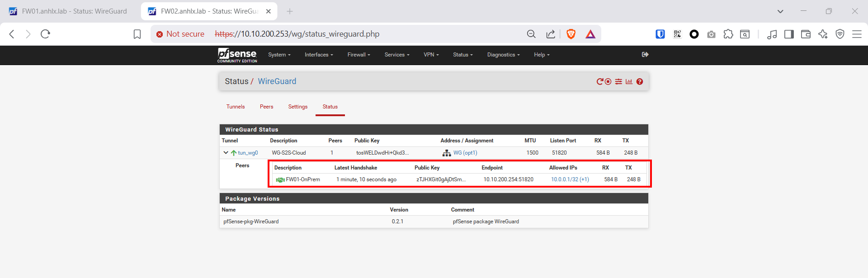This screenshot has width=868, height=278.
Task: Switch to the Tunnels tab
Action: 236,107
